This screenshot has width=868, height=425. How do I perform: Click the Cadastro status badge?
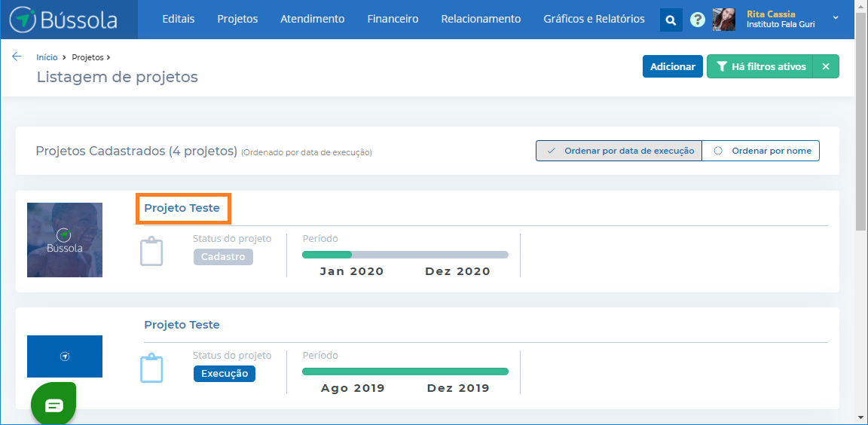pyautogui.click(x=223, y=257)
